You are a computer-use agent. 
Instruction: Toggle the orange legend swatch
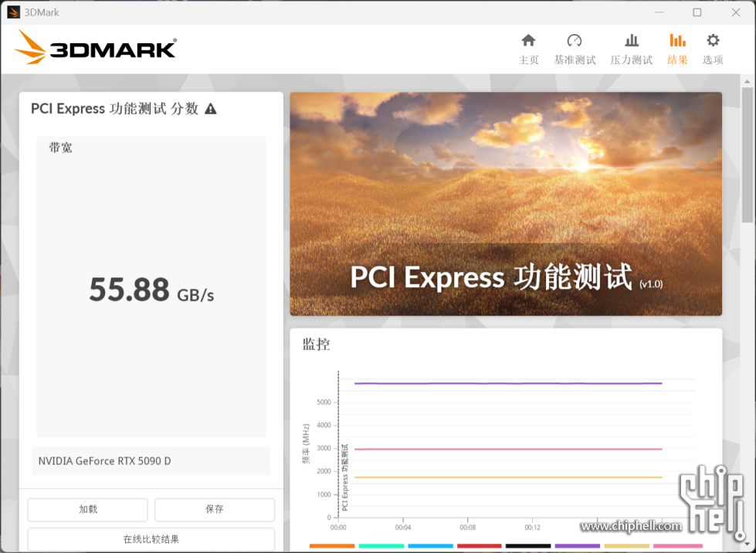point(332,546)
